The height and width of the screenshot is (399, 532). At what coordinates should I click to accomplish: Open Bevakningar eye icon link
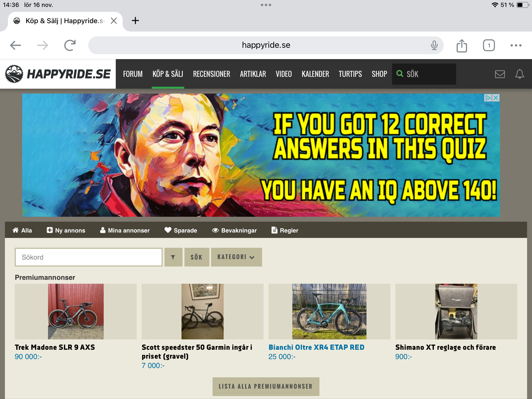click(x=234, y=230)
